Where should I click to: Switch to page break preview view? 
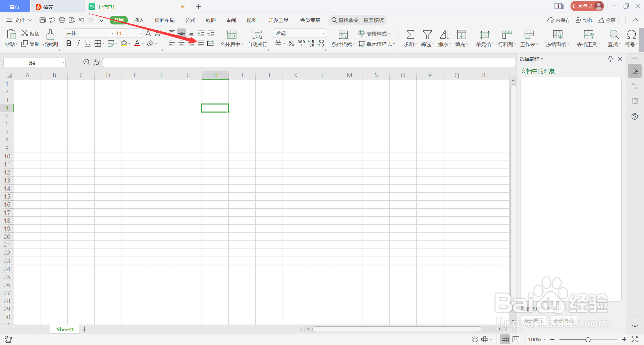[516, 339]
